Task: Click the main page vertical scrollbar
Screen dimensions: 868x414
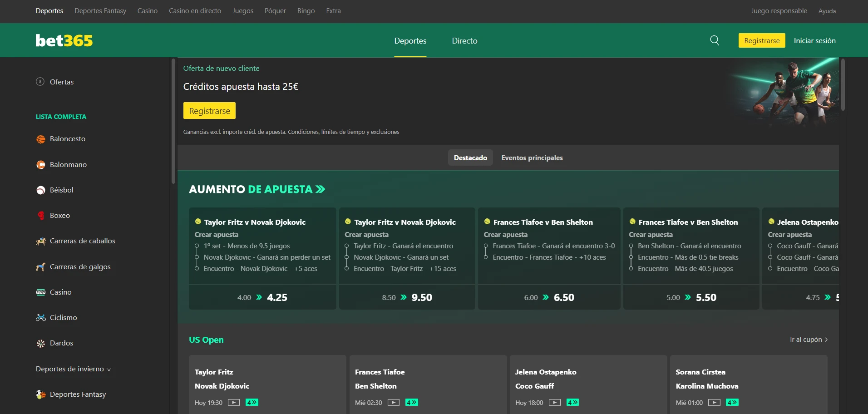Action: [843, 85]
